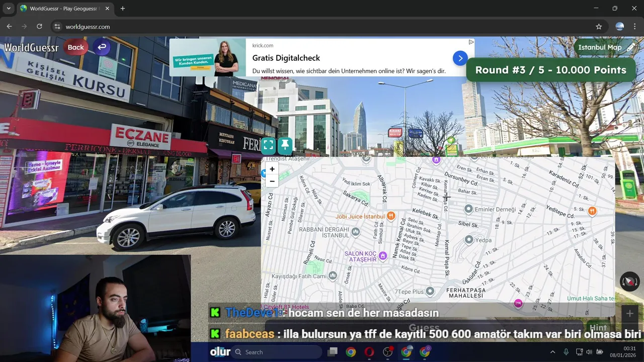Go back in browser history
The height and width of the screenshot is (362, 644).
[9, 27]
